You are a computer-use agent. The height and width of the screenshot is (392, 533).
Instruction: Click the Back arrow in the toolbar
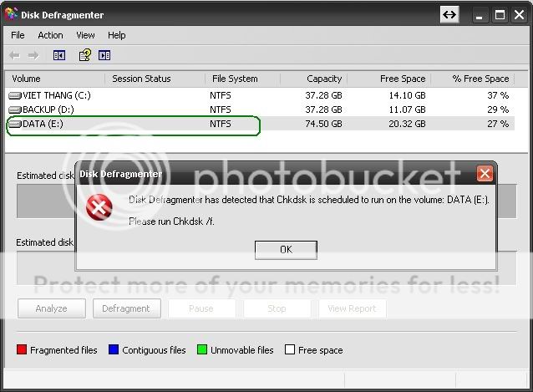pyautogui.click(x=14, y=55)
